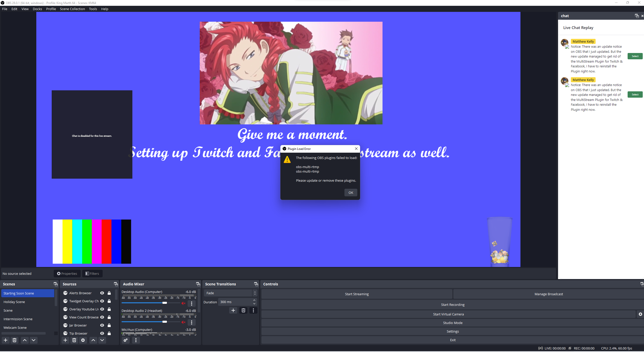Open Audio Mixer bottom options menu

(136, 340)
